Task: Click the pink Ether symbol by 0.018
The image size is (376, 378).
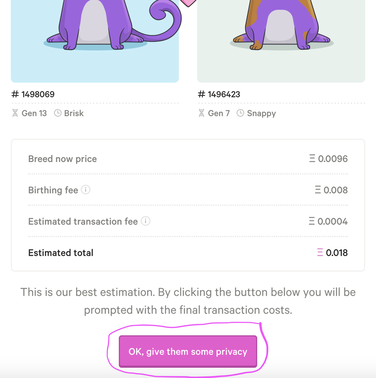Action: coord(320,252)
